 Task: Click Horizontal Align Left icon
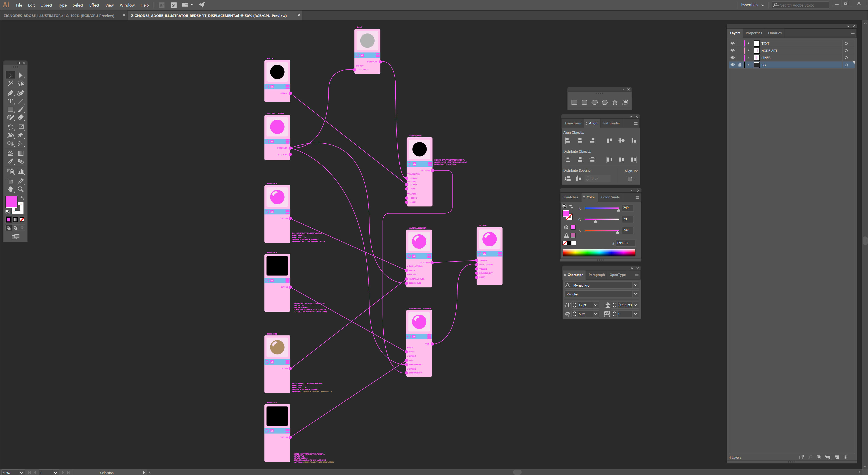568,141
